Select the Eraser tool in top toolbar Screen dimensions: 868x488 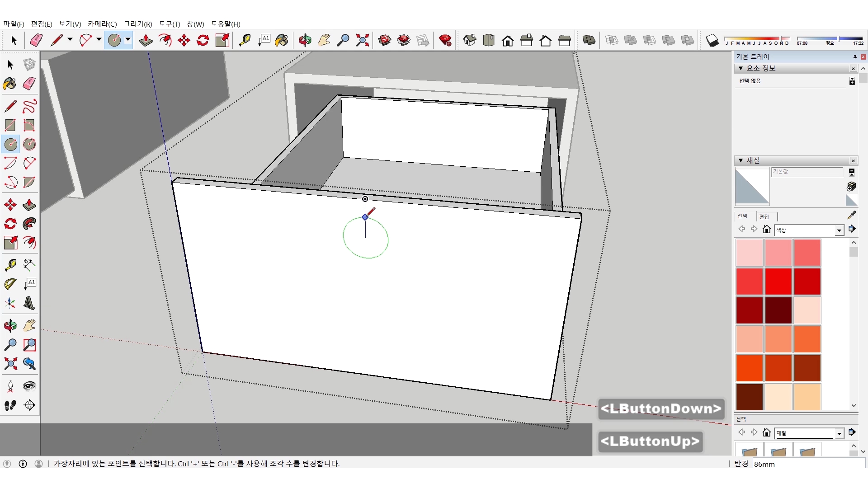36,40
